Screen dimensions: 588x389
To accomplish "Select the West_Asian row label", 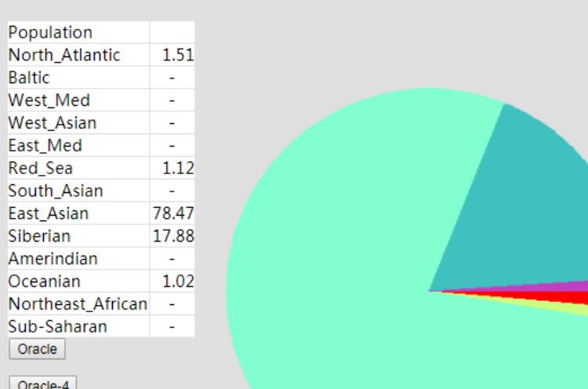I will pos(78,122).
